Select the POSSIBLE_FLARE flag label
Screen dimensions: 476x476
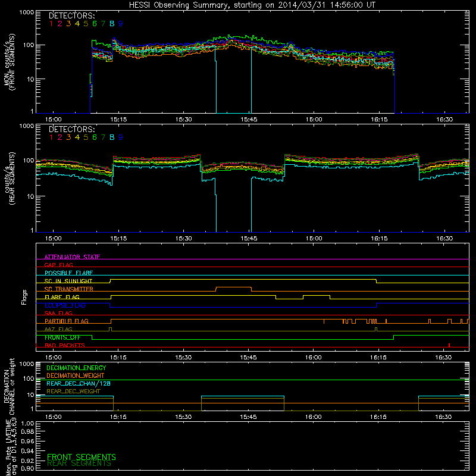pos(68,273)
